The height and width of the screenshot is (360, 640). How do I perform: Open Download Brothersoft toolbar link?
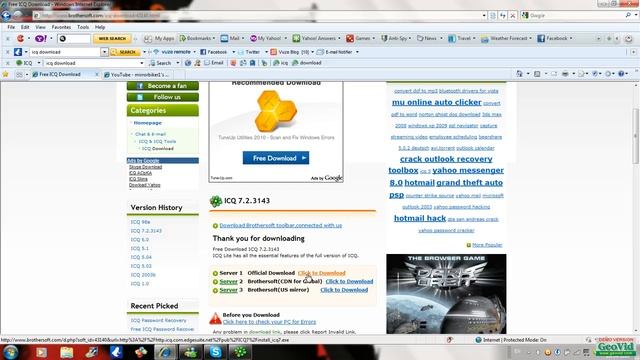(x=281, y=226)
